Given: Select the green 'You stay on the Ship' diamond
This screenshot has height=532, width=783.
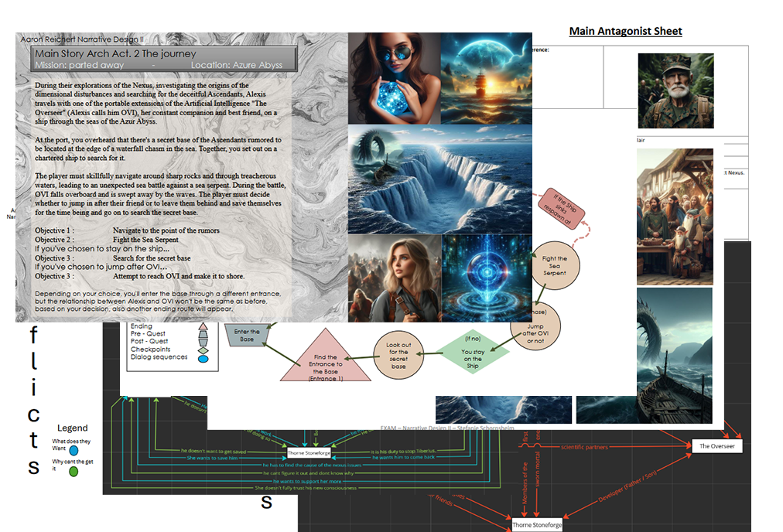Looking at the screenshot, I should (473, 352).
